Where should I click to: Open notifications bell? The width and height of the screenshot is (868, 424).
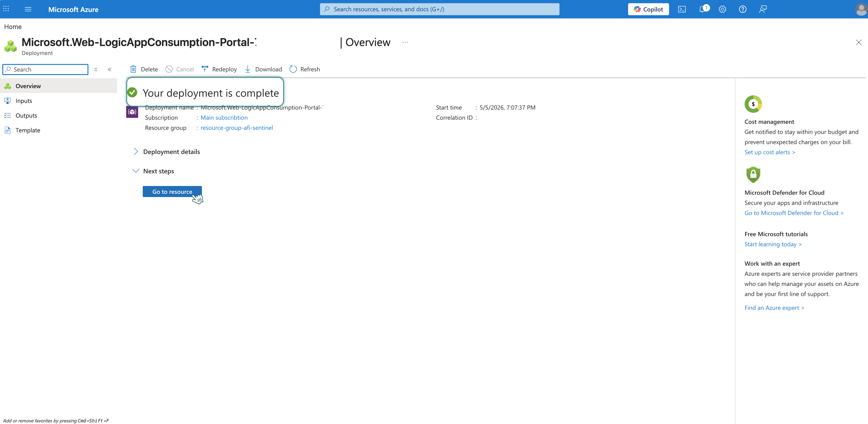pyautogui.click(x=702, y=9)
